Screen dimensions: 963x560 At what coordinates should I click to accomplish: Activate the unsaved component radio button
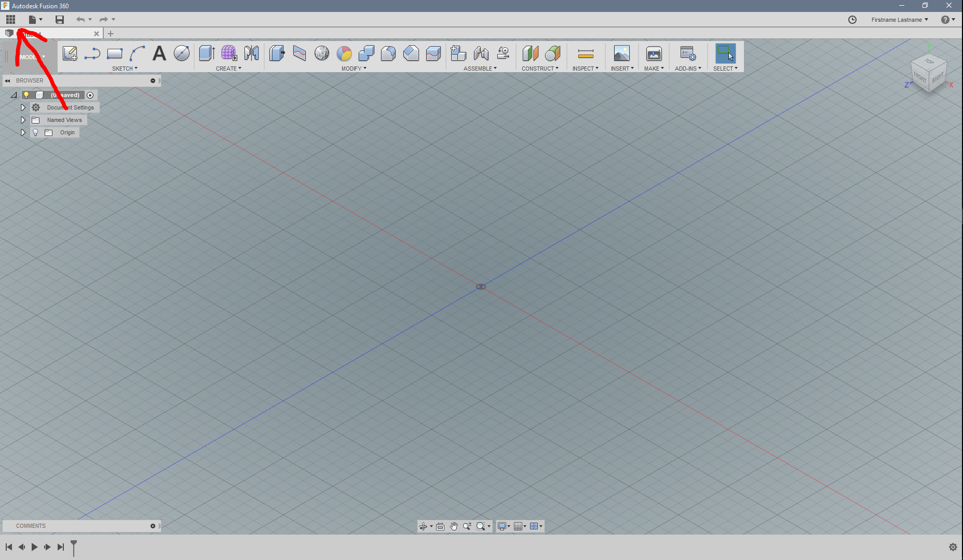pos(90,95)
